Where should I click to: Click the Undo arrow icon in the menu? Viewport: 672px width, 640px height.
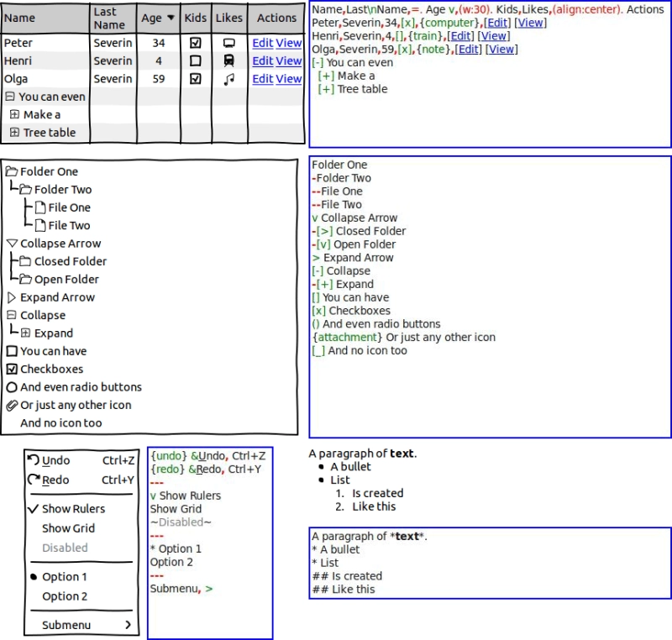pyautogui.click(x=34, y=460)
